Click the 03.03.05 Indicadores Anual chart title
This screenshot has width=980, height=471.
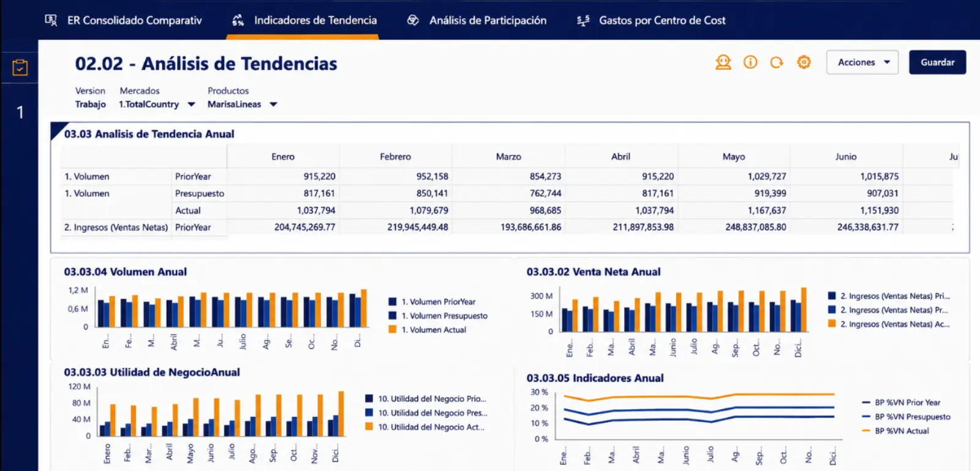tap(595, 379)
